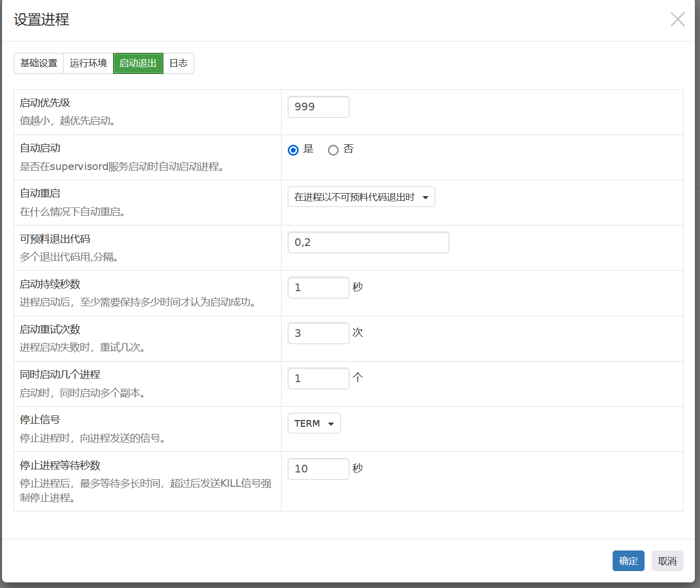Screen dimensions: 700x588
Task: Cancel with the 取消 button
Action: point(668,561)
